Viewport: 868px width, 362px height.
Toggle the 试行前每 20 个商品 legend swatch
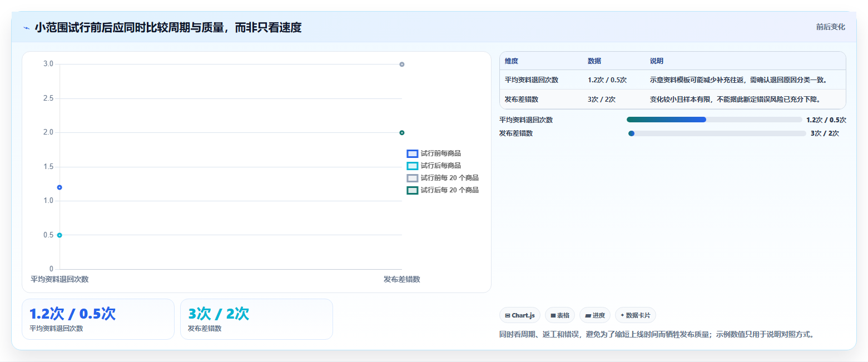point(412,178)
